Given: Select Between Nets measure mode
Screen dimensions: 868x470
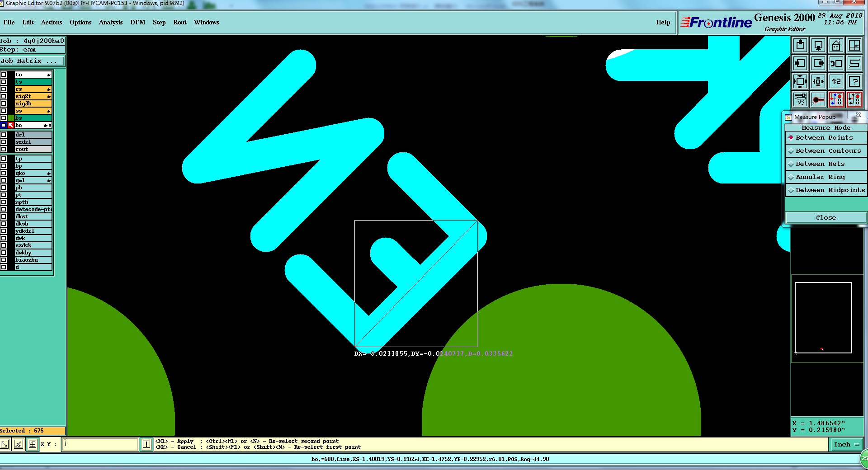Looking at the screenshot, I should coord(826,164).
